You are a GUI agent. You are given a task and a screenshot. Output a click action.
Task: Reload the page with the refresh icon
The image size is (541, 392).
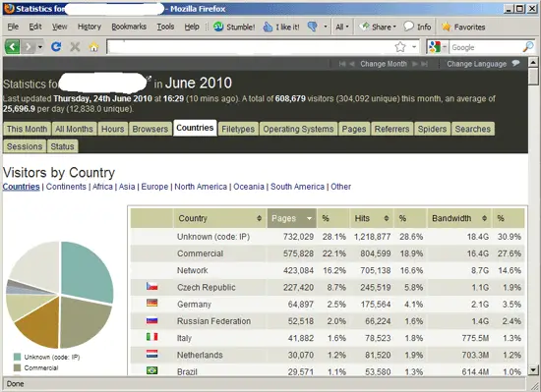(x=56, y=46)
